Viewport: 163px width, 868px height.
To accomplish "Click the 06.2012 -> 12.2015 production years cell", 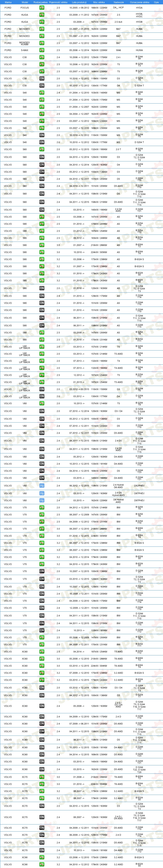I will [79, 486].
